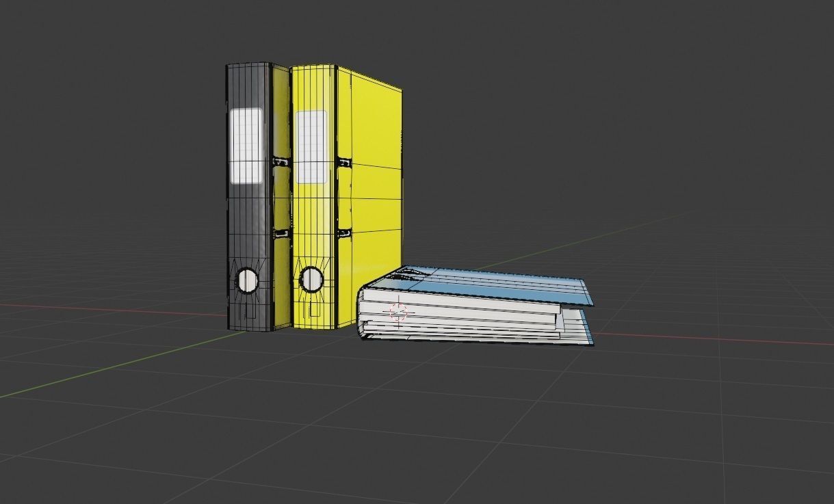Click the finger ring hole on black binder
The width and height of the screenshot is (834, 504).
tap(248, 280)
